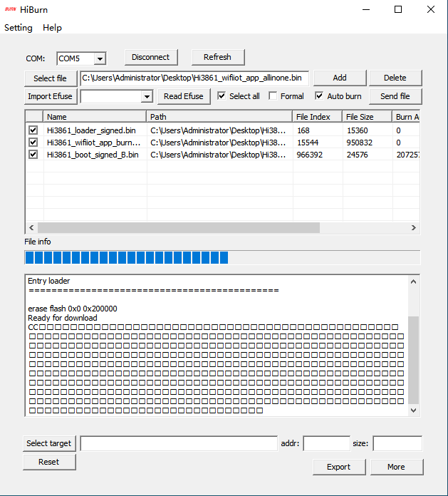Click the log vertical scrollbar thumb

413,360
